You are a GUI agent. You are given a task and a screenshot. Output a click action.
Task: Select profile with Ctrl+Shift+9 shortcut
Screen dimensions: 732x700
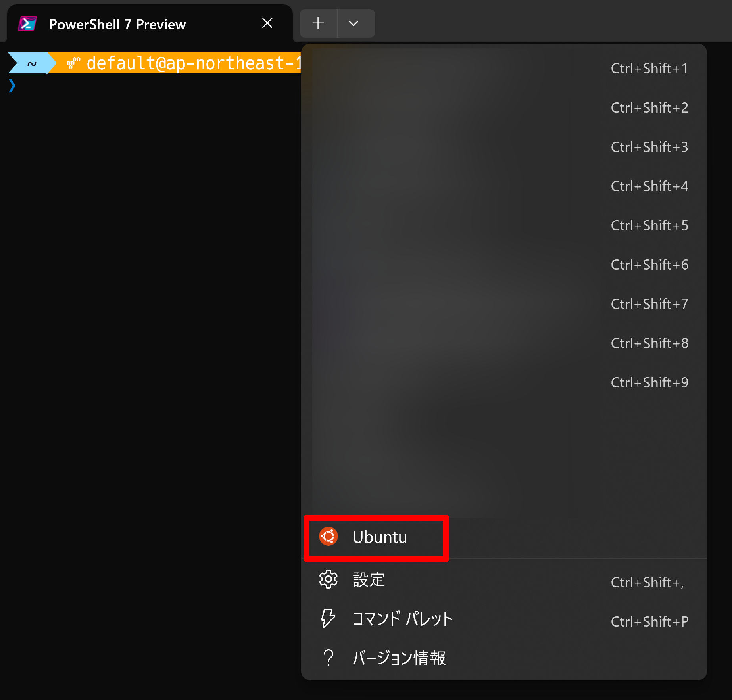coord(504,383)
